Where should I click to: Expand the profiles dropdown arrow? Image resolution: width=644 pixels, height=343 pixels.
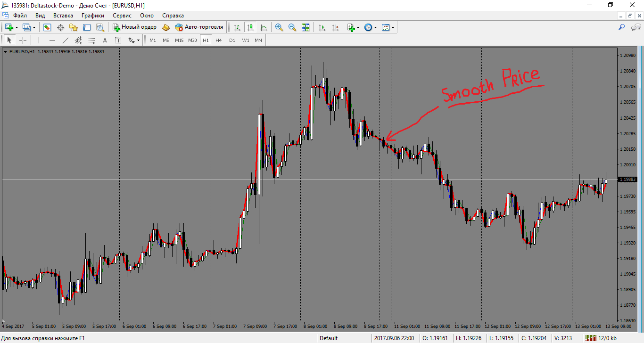point(34,27)
